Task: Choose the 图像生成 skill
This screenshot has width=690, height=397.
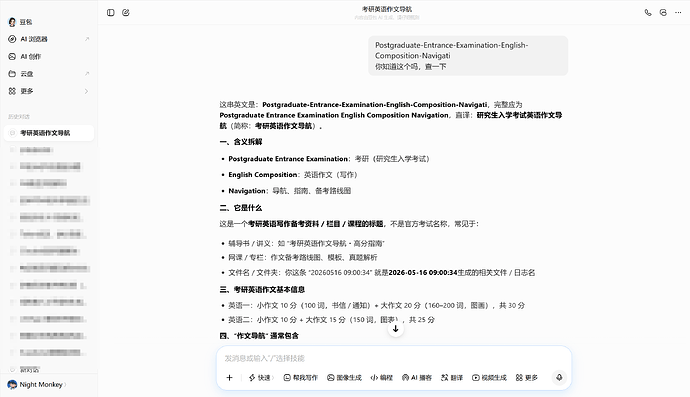Action: tap(344, 378)
